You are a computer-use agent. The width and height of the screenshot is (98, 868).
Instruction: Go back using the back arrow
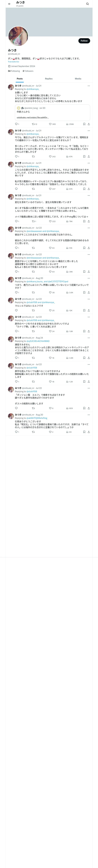tap(9, 4)
